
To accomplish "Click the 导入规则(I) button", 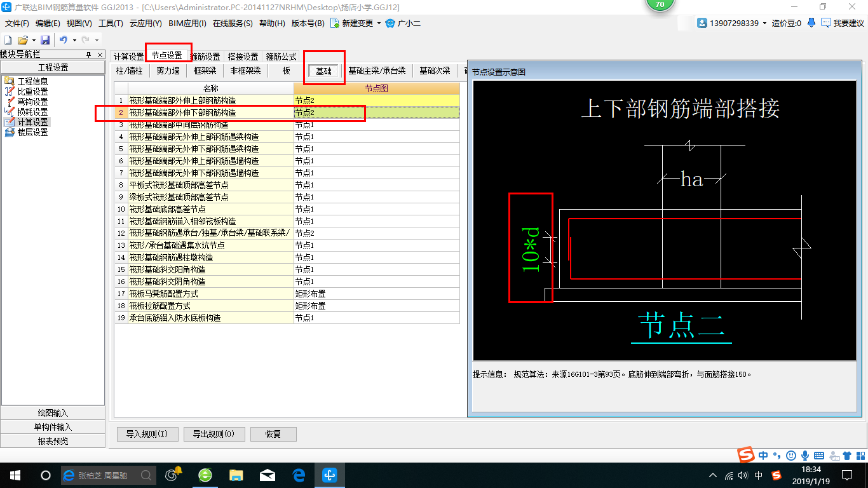I will 147,435.
